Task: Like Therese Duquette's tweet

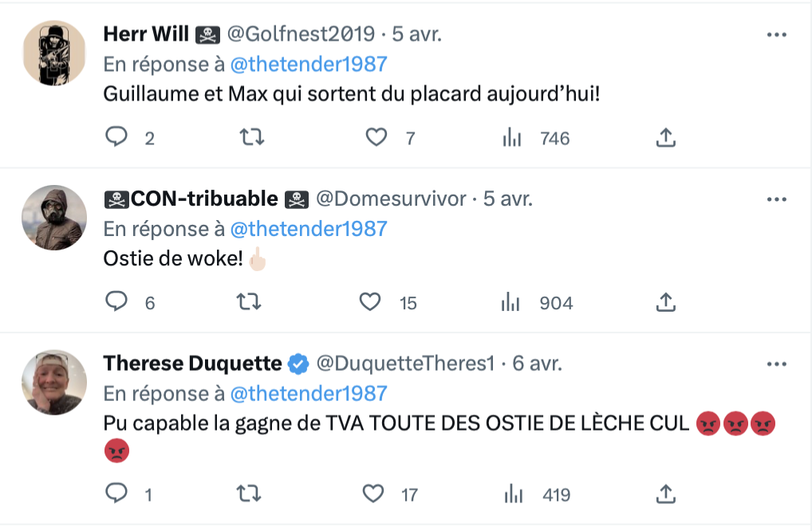Action: pyautogui.click(x=372, y=494)
